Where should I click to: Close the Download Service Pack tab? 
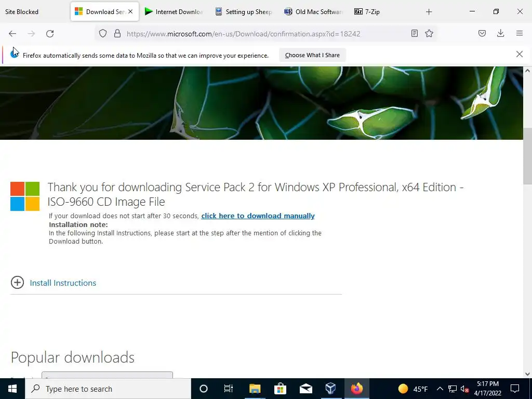coord(130,11)
